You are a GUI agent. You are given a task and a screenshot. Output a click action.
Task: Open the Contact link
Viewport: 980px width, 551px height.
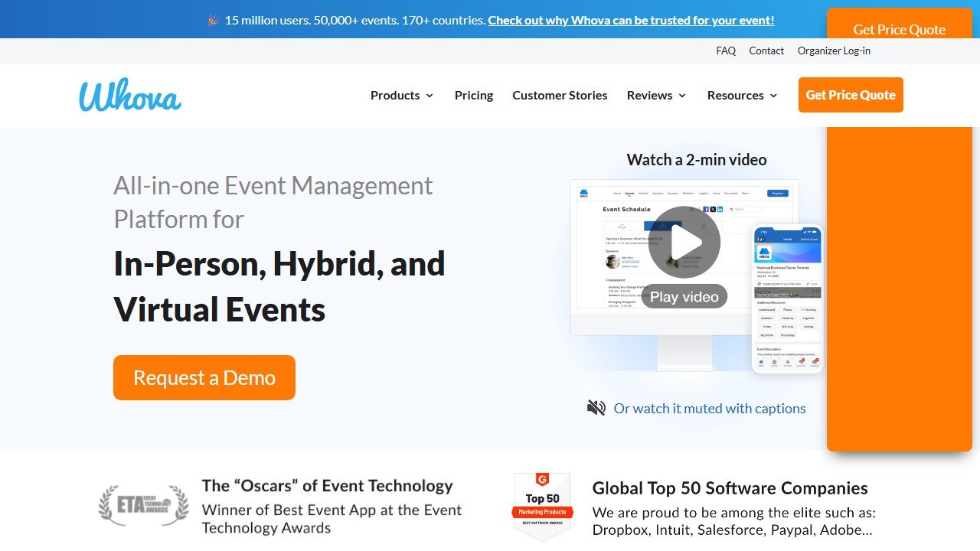coord(766,51)
